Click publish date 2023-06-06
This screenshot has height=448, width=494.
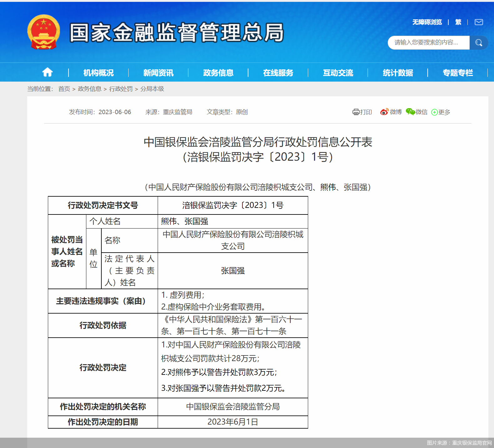coord(115,112)
